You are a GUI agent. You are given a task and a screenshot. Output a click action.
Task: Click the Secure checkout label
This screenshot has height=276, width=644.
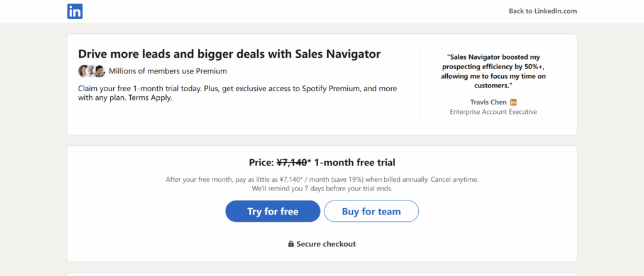click(x=326, y=244)
